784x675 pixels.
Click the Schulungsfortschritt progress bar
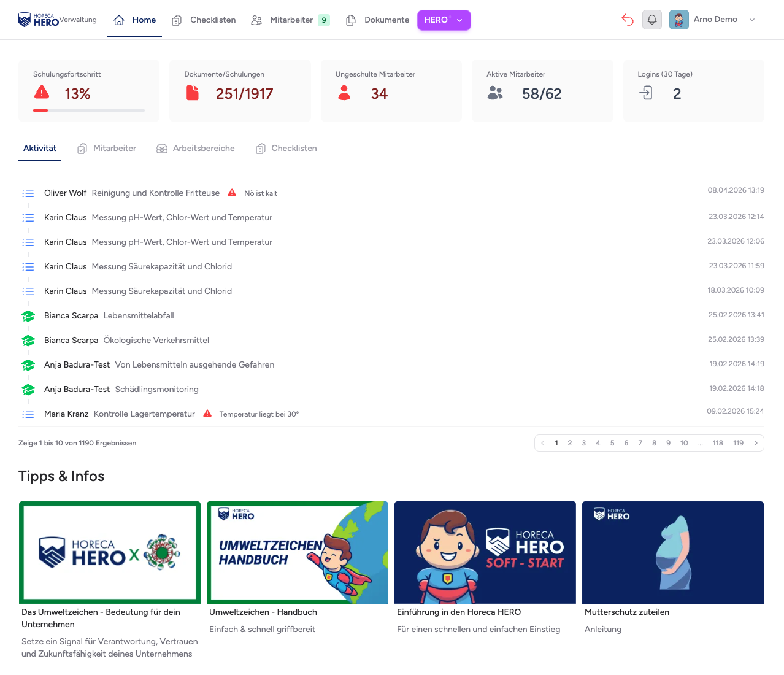tap(89, 110)
